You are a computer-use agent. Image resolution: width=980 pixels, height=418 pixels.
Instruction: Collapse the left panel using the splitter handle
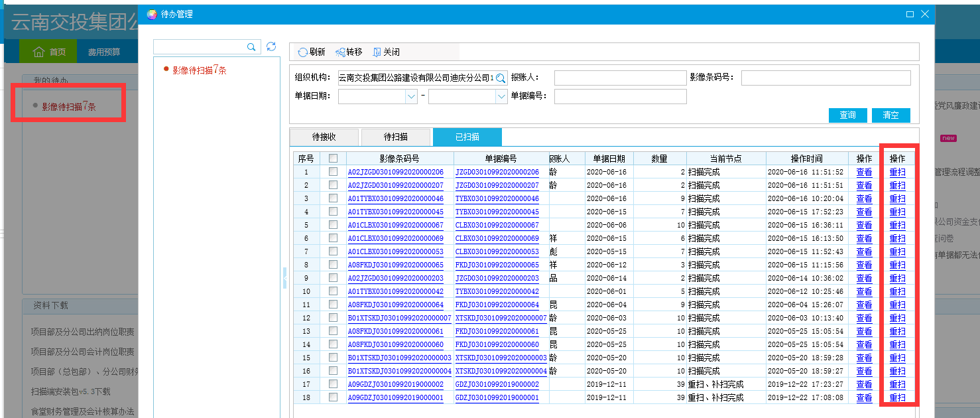pos(284,277)
